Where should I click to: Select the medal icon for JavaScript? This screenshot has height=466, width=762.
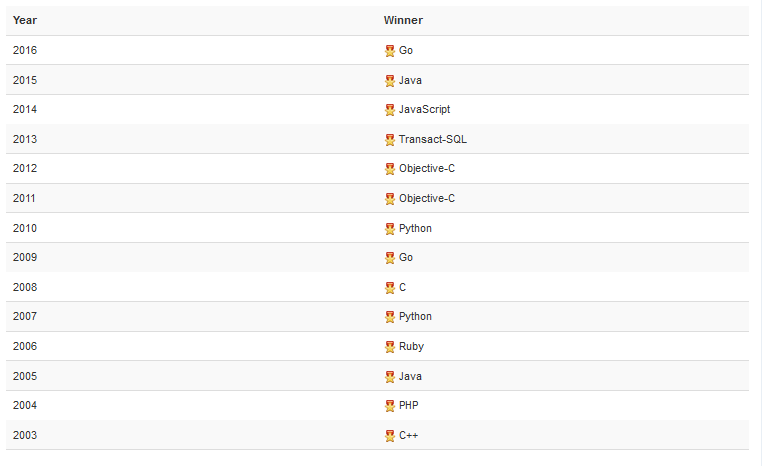tap(390, 110)
